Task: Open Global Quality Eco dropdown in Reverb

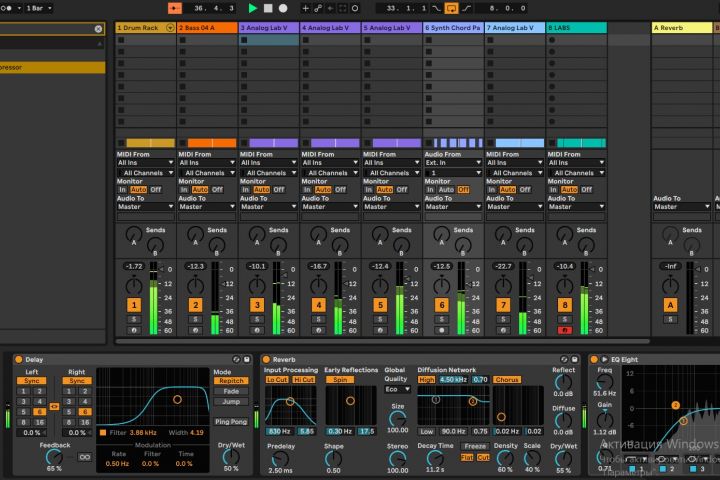Action: (396, 389)
